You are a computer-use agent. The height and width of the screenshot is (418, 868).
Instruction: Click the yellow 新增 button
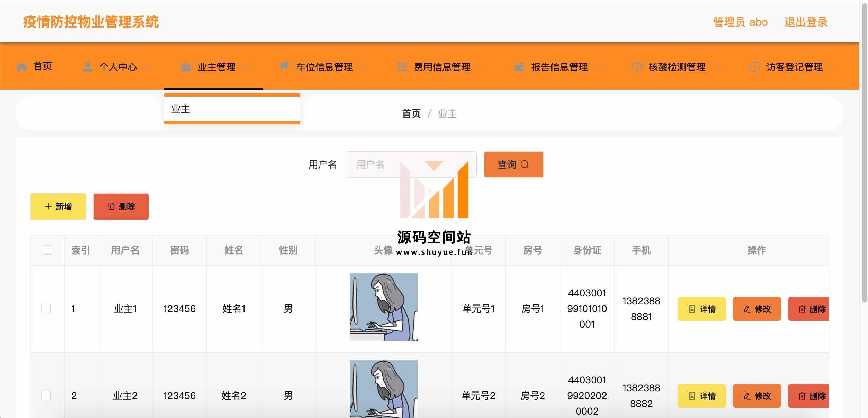pos(58,206)
